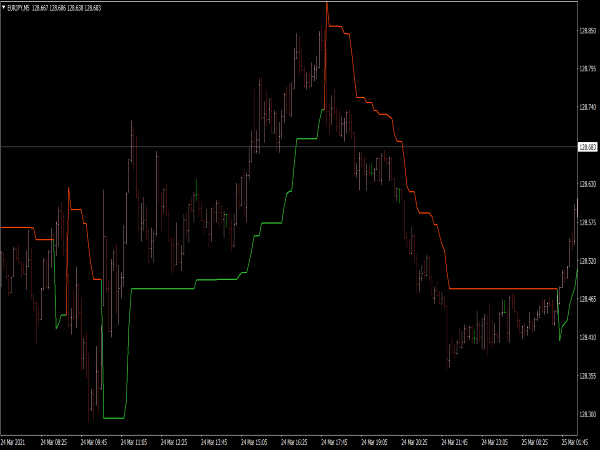
Task: Click the 25 Mar 01:45 time label
Action: 575,442
